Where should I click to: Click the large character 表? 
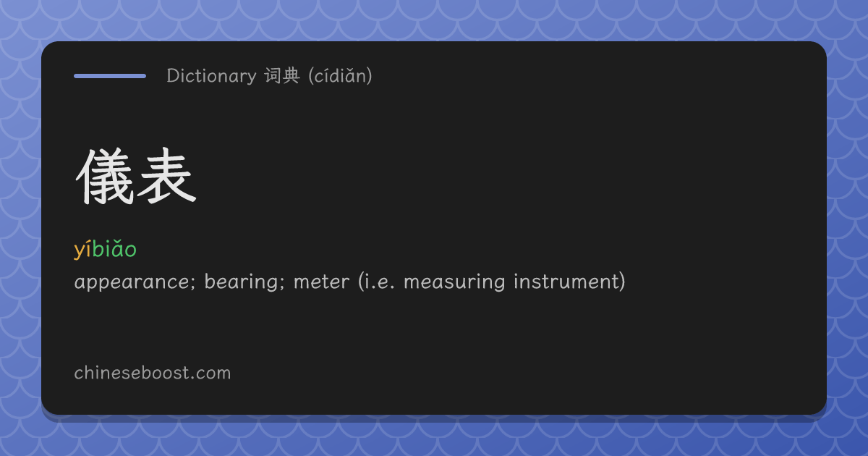click(x=167, y=176)
